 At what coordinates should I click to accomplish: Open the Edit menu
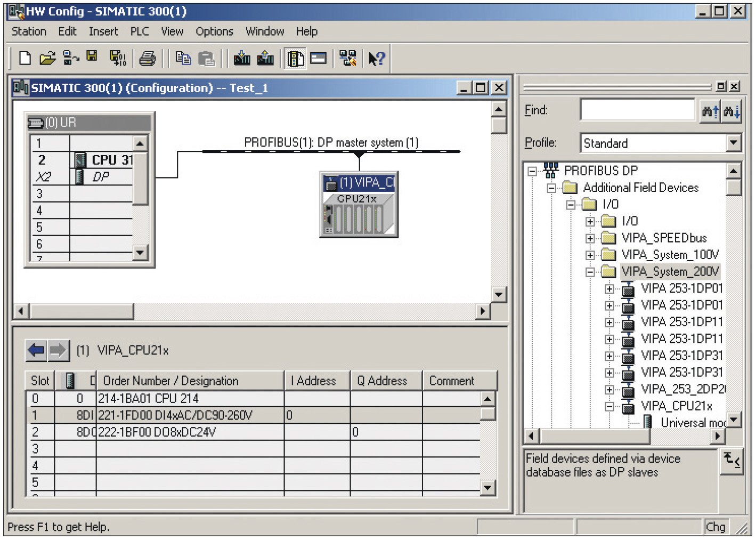pos(67,31)
